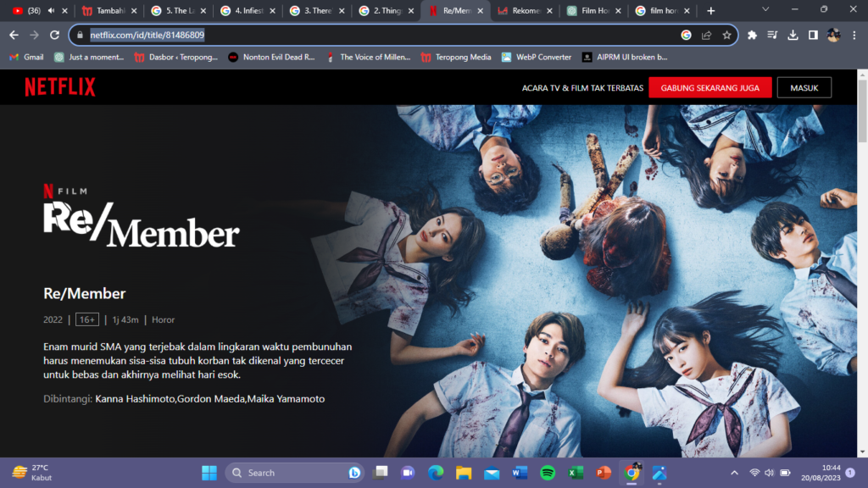
Task: Open Microsoft Excel from taskbar
Action: (x=576, y=473)
